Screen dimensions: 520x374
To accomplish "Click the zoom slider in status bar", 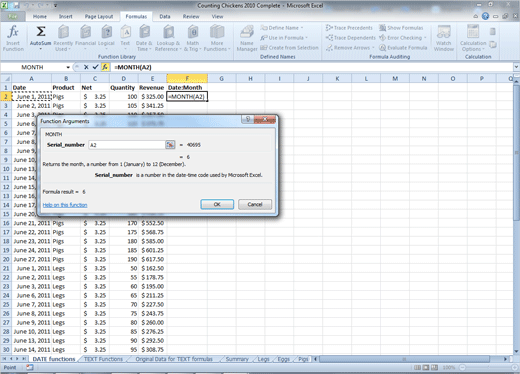I will click(487, 367).
